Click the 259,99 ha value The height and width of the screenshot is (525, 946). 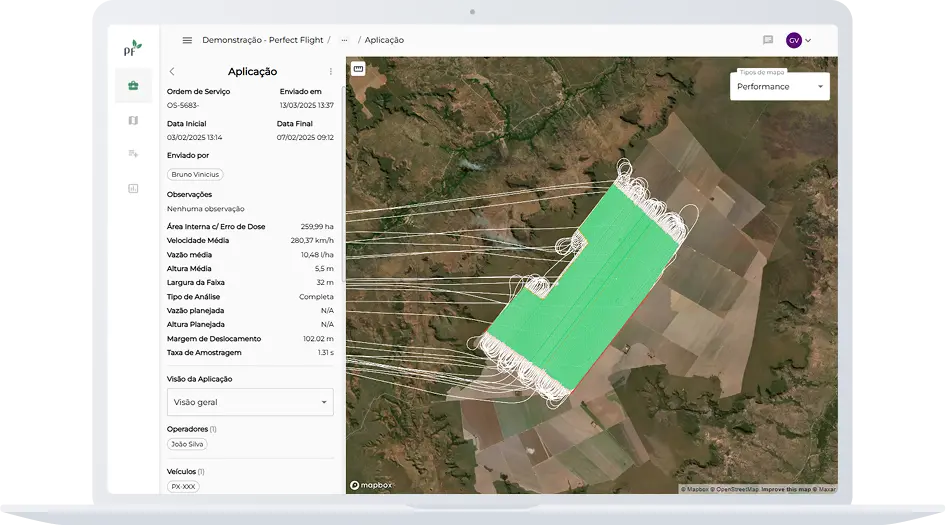coord(317,226)
